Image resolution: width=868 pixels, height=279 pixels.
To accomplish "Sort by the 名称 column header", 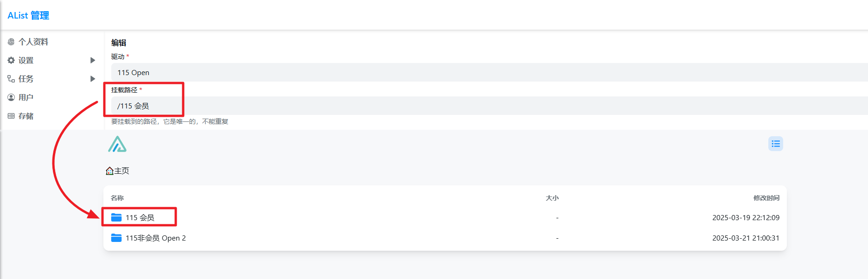I will tap(117, 198).
